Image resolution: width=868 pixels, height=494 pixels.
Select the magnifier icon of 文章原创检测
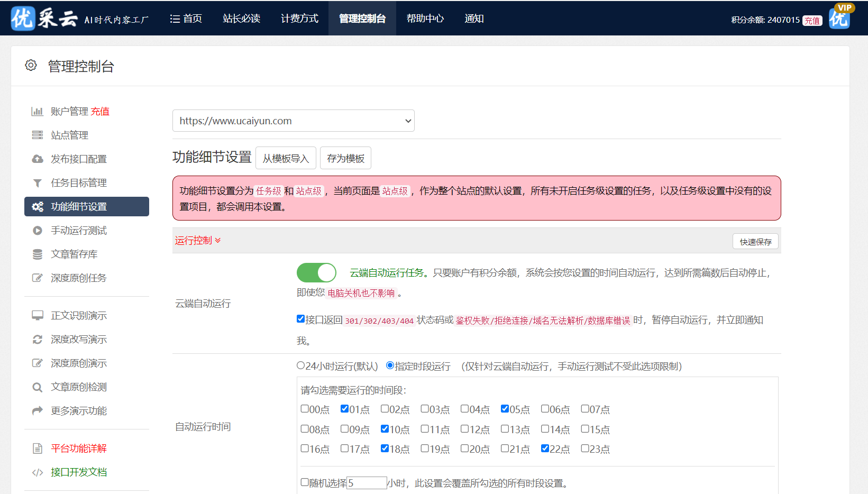37,387
